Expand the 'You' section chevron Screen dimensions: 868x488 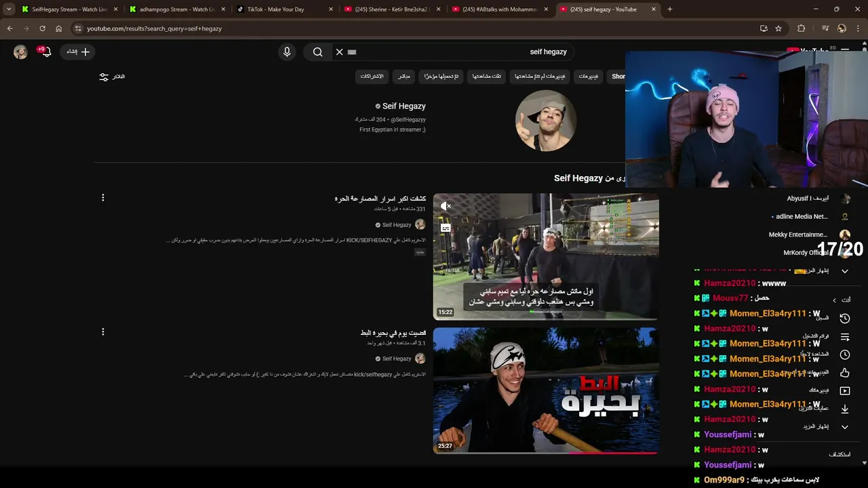pos(835,300)
